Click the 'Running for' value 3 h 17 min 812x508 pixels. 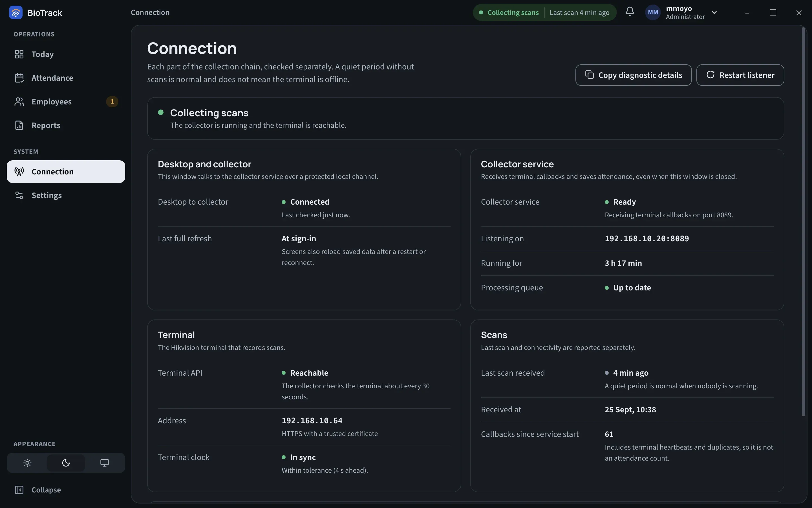[x=623, y=263]
